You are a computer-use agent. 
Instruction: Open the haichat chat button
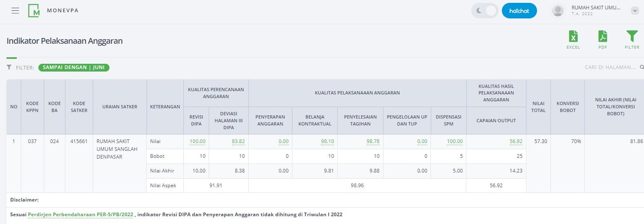click(519, 11)
